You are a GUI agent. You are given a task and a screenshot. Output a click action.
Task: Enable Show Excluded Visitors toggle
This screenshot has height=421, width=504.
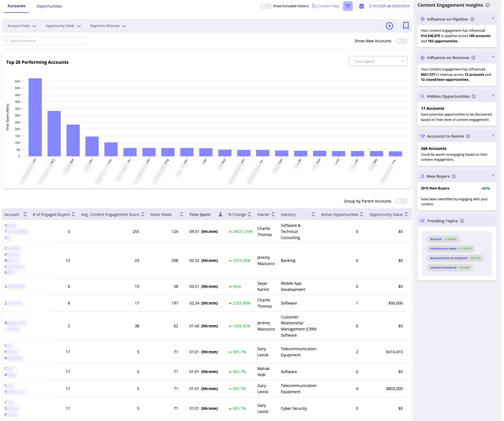click(x=265, y=6)
